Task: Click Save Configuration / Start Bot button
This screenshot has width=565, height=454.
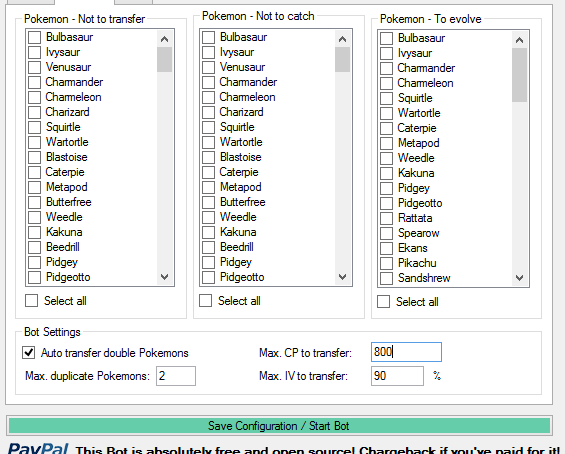Action: [x=279, y=426]
